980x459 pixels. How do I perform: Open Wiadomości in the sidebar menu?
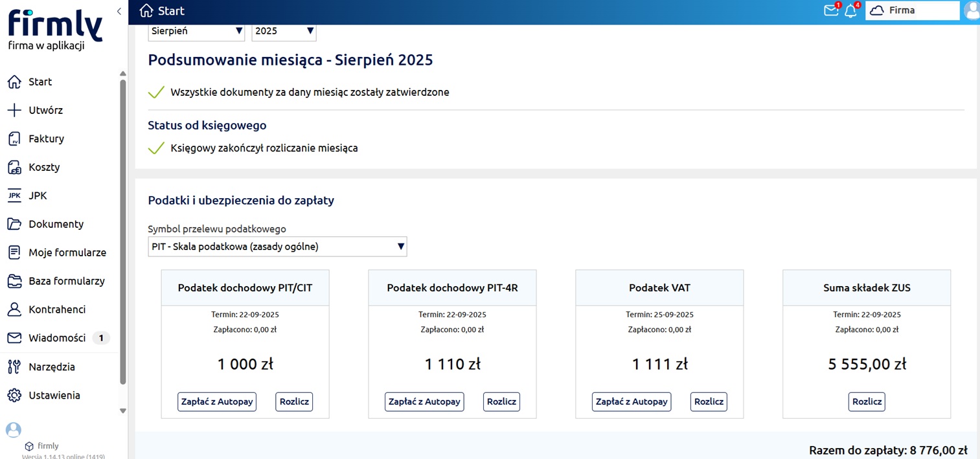click(57, 338)
